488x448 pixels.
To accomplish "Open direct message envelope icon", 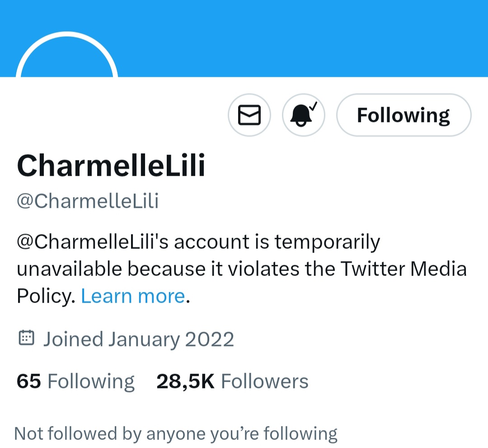I will click(x=249, y=115).
